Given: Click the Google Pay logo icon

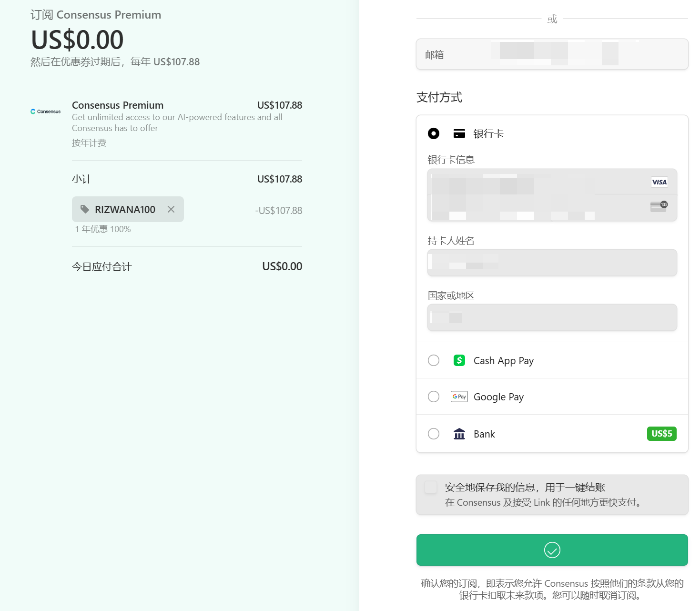Looking at the screenshot, I should [x=459, y=397].
